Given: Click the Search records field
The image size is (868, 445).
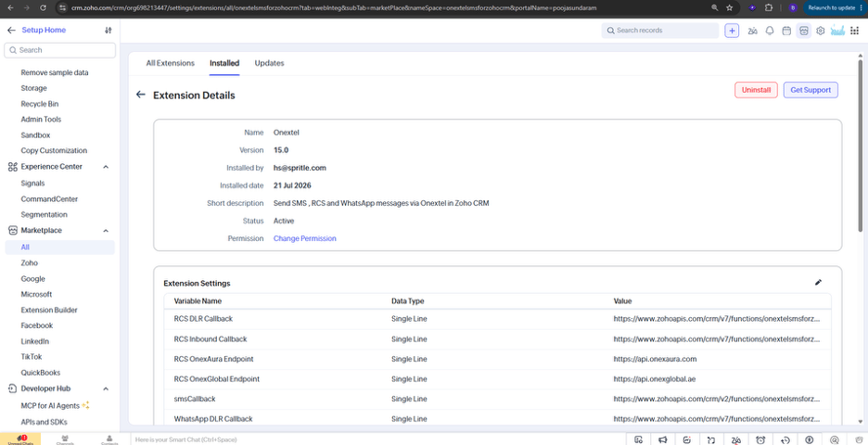Looking at the screenshot, I should click(660, 31).
